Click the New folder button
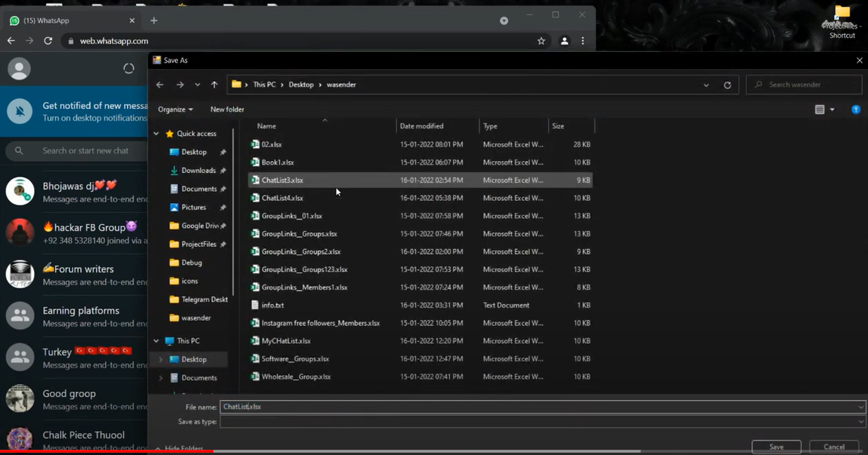The width and height of the screenshot is (868, 455). [x=227, y=110]
